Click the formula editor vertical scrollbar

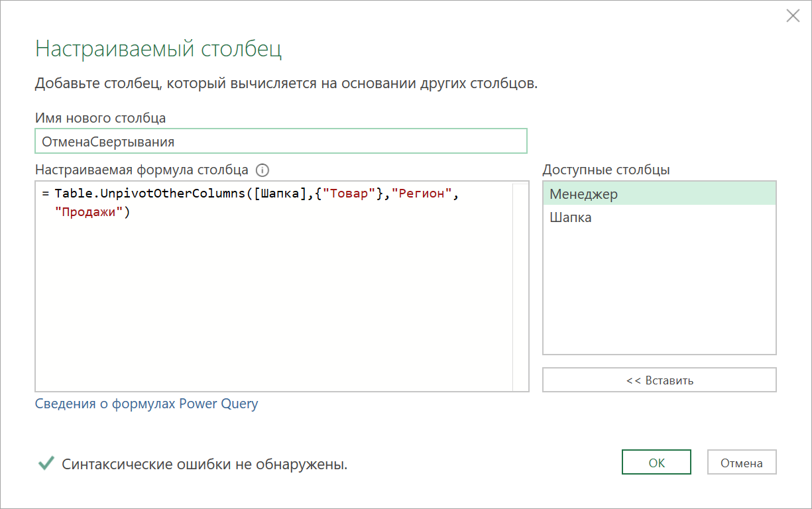pyautogui.click(x=520, y=286)
